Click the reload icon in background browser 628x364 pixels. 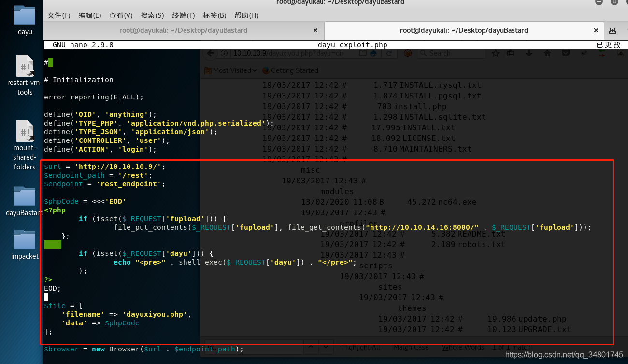389,53
